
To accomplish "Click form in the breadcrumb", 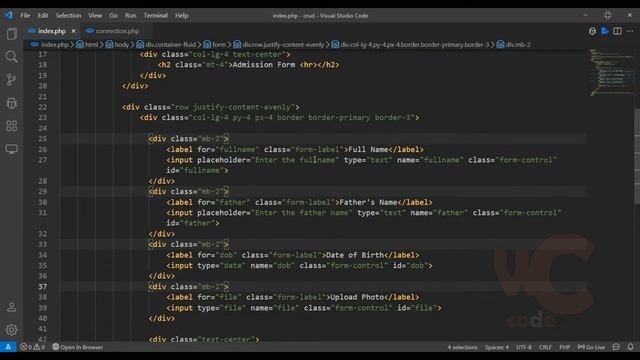I will (219, 44).
